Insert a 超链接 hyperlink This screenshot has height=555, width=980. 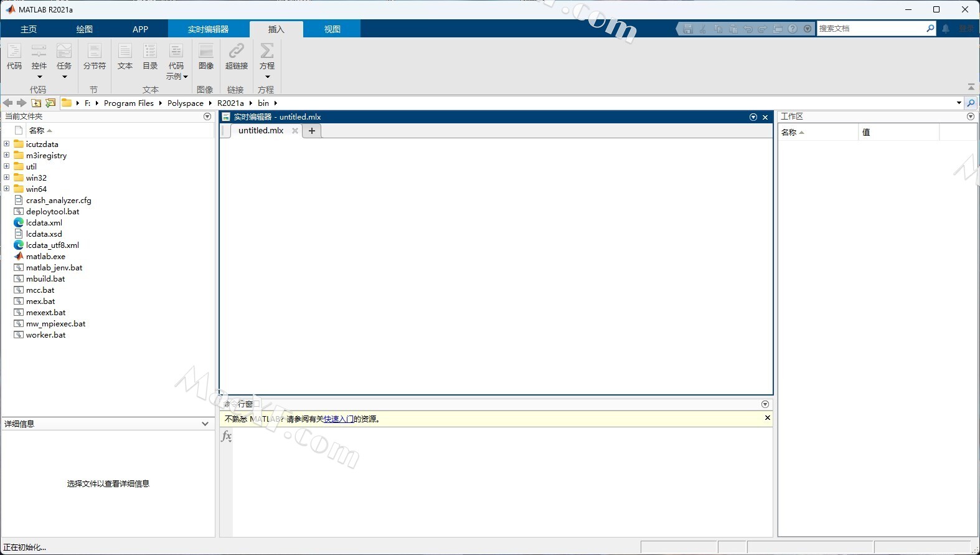pos(237,57)
